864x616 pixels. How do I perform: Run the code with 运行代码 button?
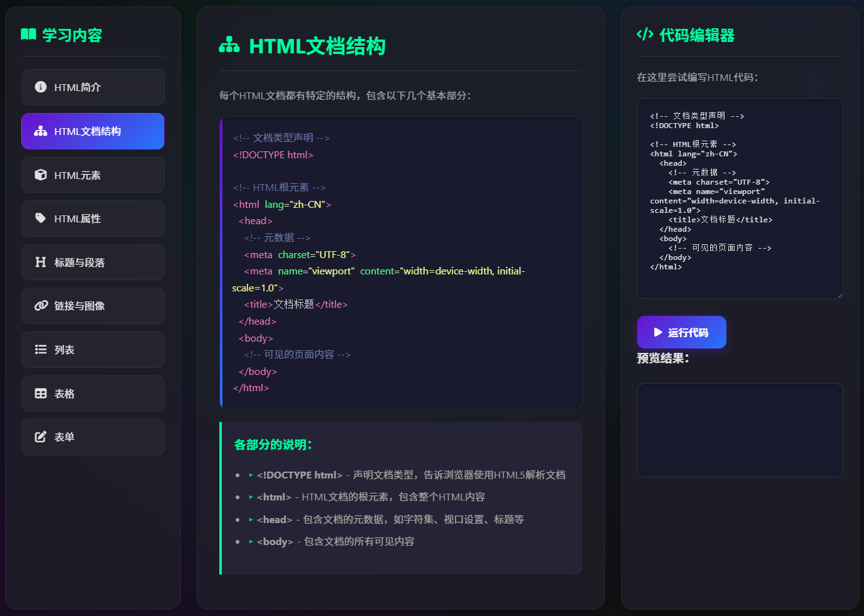tap(682, 332)
